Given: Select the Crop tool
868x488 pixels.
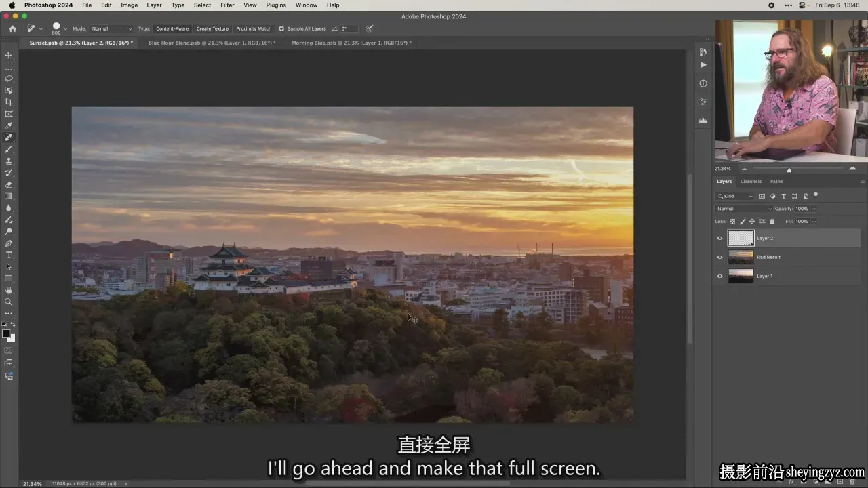Looking at the screenshot, I should coord(9,102).
